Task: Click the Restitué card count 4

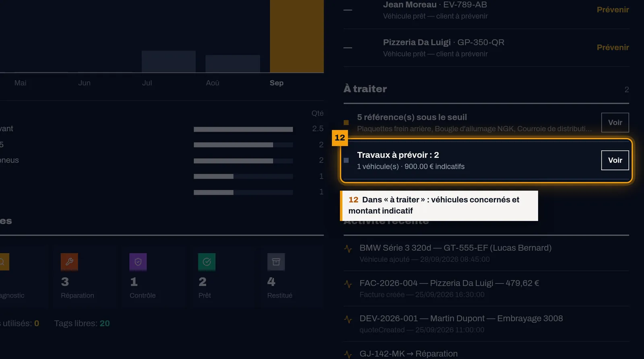Action: 271,282
